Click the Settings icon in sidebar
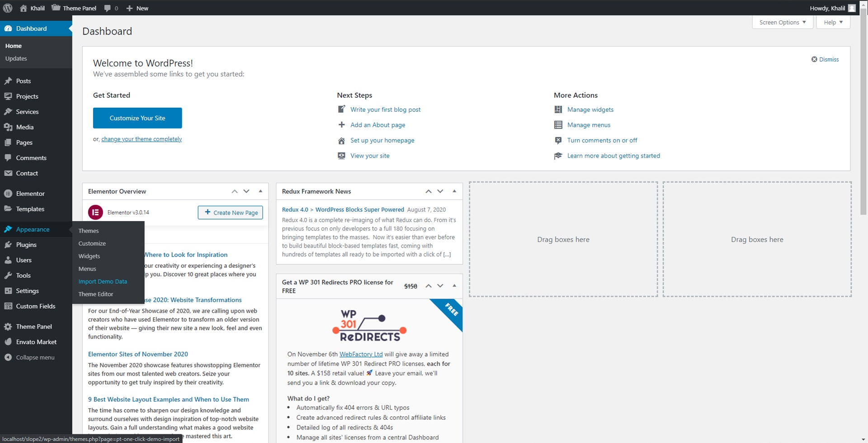Viewport: 868px width, 443px height. click(8, 291)
